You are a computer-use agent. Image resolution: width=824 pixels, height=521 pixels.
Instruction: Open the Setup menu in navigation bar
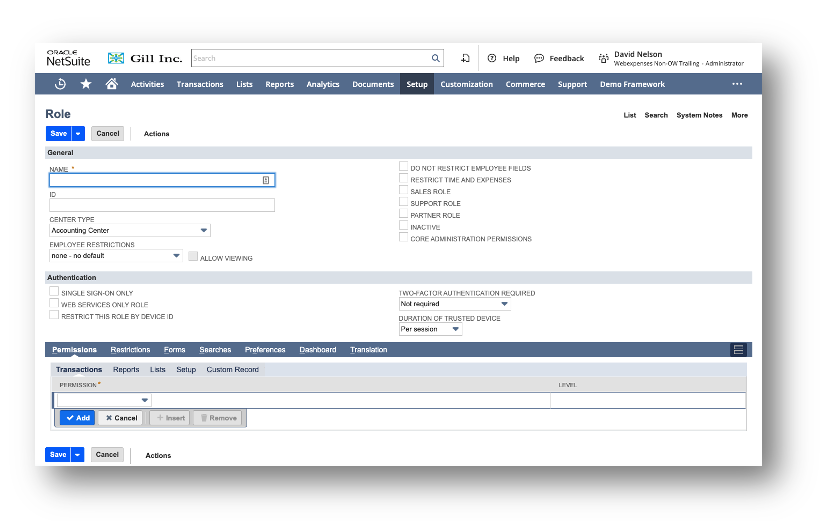coord(417,84)
